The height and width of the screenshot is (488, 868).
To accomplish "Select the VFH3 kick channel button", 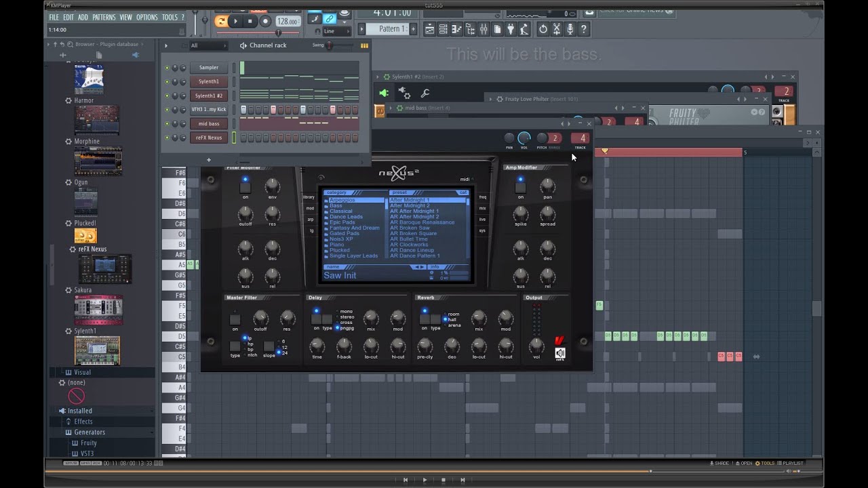I will click(209, 109).
